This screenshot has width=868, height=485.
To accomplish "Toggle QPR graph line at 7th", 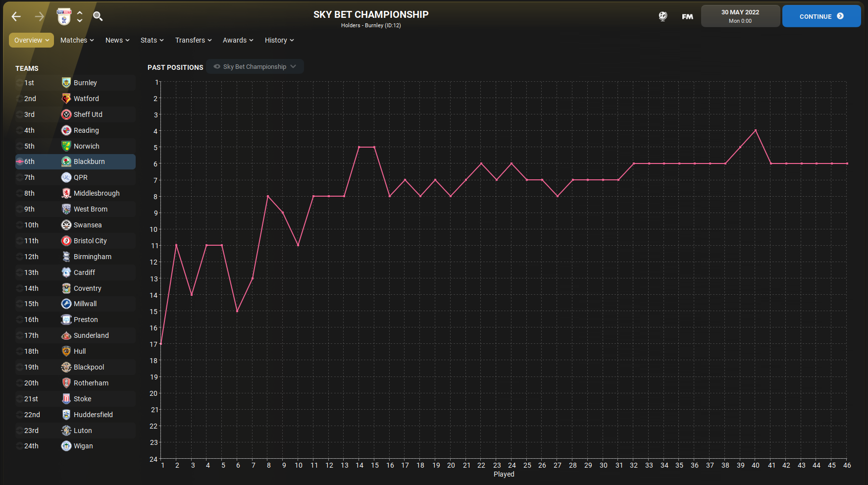I will coord(20,177).
